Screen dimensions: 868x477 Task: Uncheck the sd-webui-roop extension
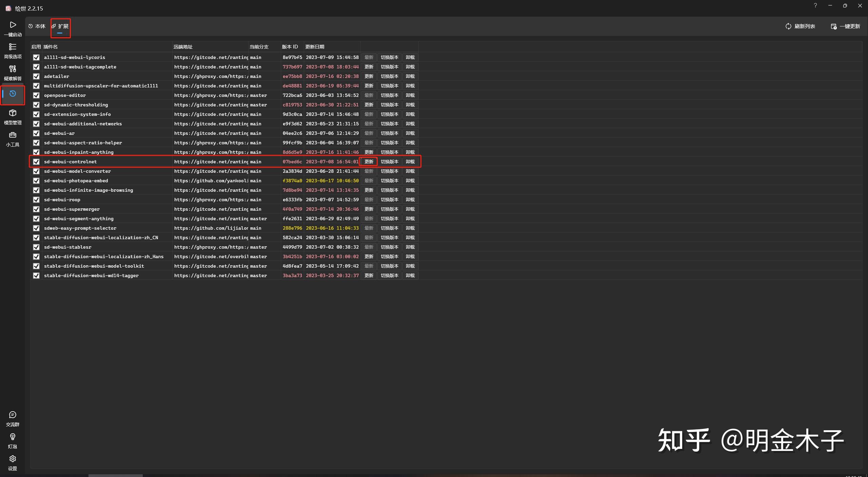(x=36, y=200)
